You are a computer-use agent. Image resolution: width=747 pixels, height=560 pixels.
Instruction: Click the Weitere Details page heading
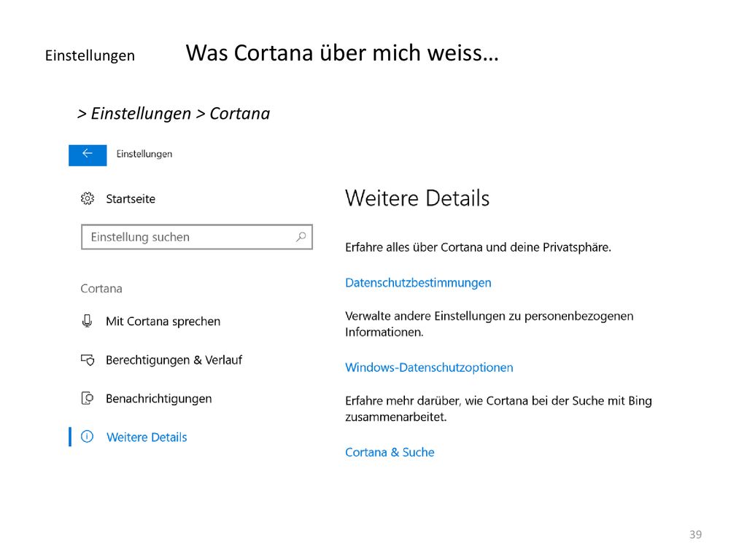coord(417,198)
